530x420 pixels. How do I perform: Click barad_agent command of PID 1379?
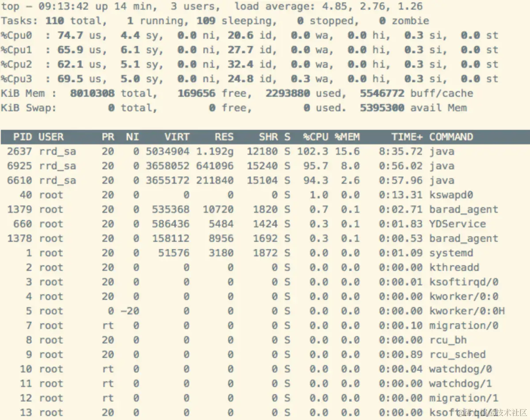click(464, 210)
